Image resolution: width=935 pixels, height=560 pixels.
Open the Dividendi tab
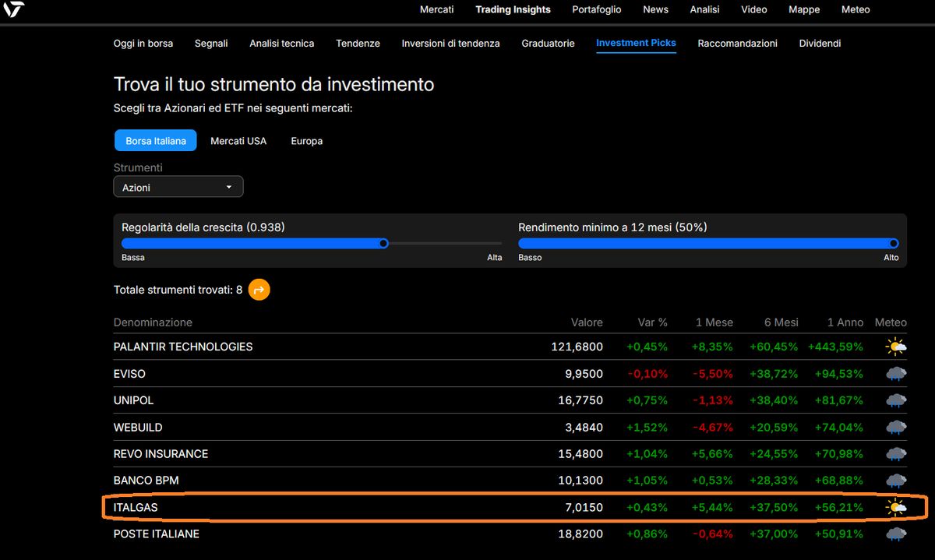pos(820,44)
